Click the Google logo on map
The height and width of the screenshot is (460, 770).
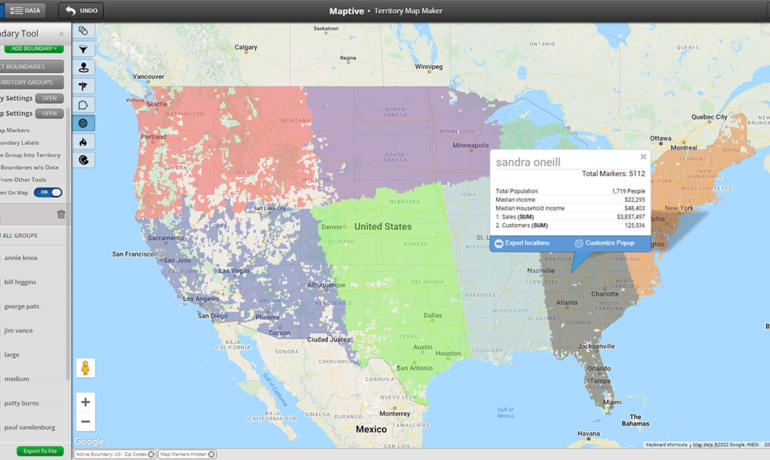pyautogui.click(x=89, y=441)
